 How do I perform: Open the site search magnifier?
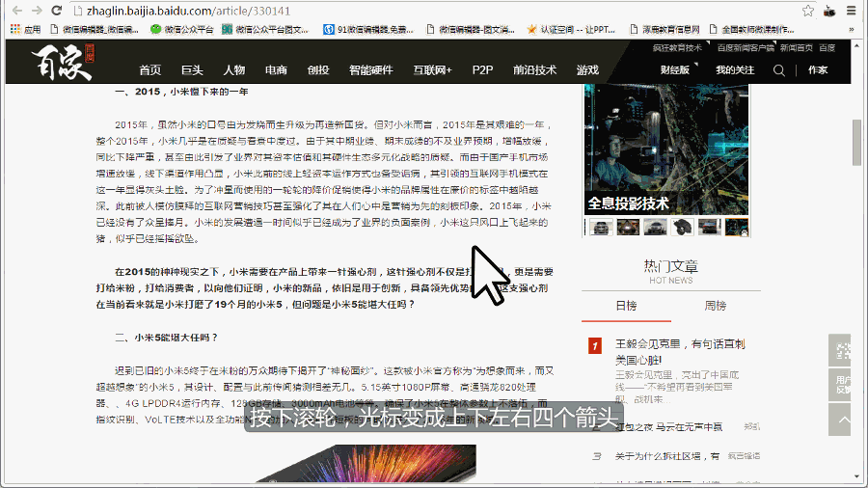pos(779,70)
